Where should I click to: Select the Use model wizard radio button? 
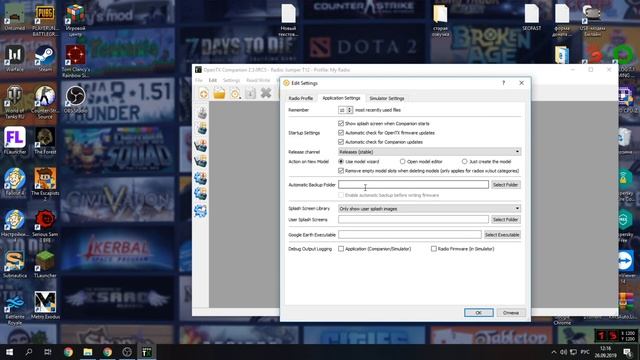pos(341,162)
